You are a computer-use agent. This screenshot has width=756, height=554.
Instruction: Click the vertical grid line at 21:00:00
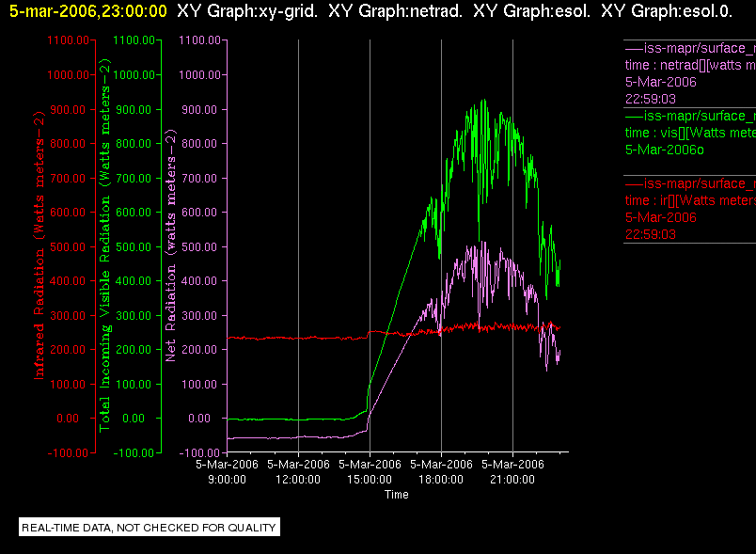pyautogui.click(x=512, y=245)
